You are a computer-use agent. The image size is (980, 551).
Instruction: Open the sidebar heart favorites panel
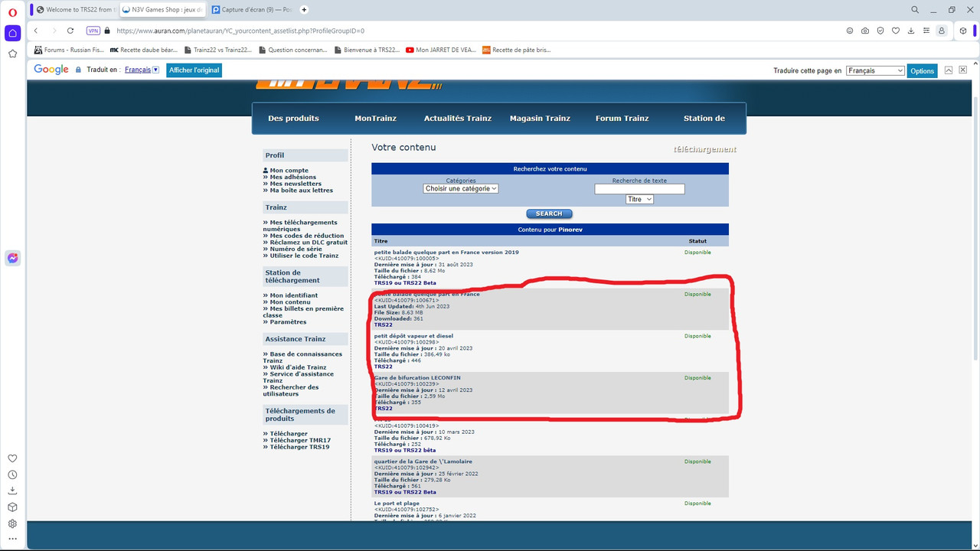point(12,458)
